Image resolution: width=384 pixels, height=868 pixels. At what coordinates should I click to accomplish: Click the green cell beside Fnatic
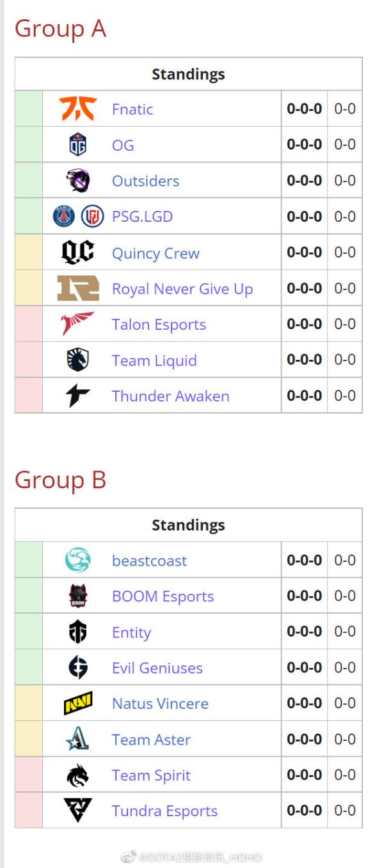(x=29, y=109)
